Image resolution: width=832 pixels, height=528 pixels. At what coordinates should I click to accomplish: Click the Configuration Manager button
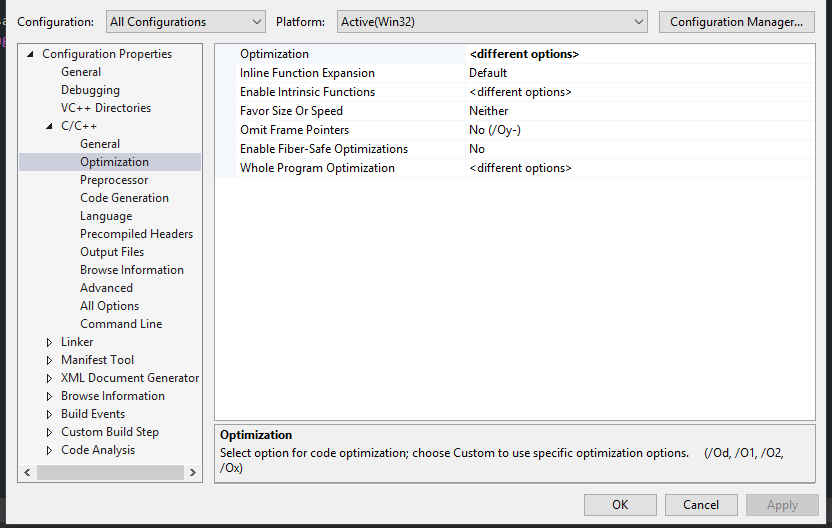pyautogui.click(x=736, y=21)
